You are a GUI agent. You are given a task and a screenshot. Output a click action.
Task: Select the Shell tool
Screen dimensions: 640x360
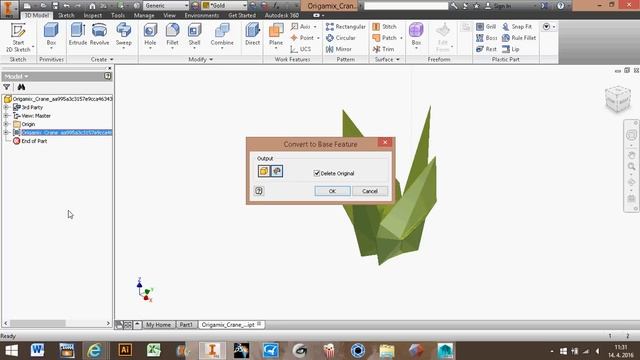[194, 34]
